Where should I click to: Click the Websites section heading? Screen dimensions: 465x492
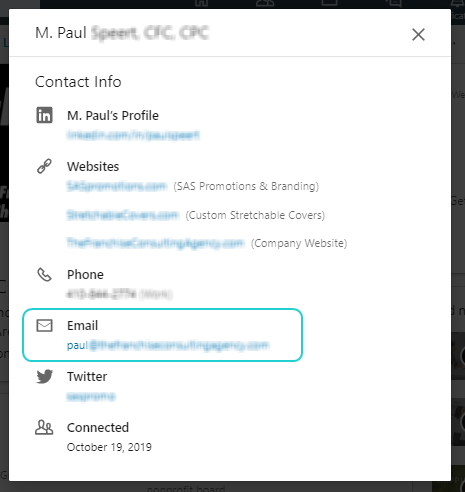(93, 166)
